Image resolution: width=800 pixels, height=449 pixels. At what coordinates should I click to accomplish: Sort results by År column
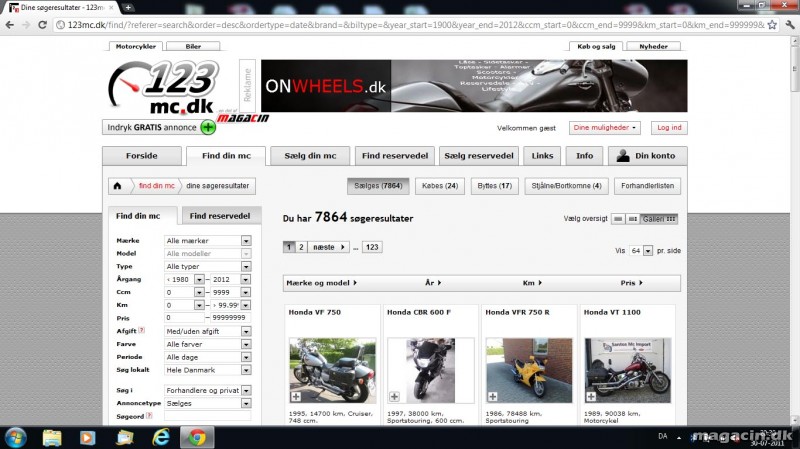[433, 283]
